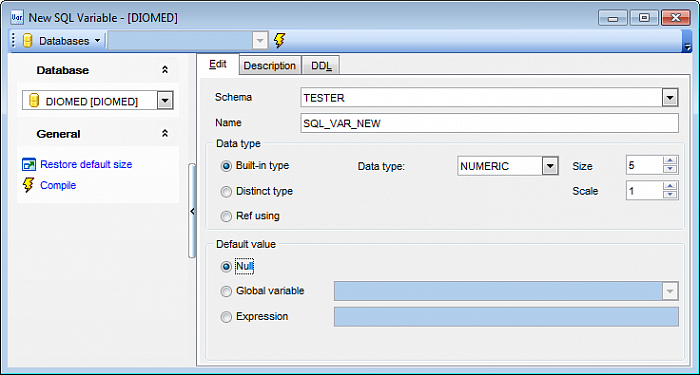Close the New SQL Variable window
This screenshot has height=375, width=700.
[675, 18]
